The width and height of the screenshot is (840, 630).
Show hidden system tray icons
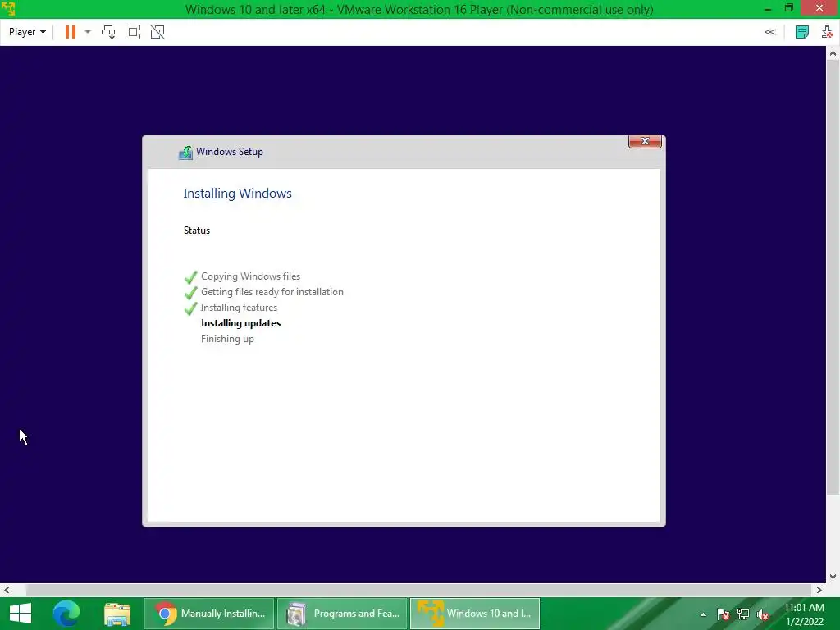[703, 614]
